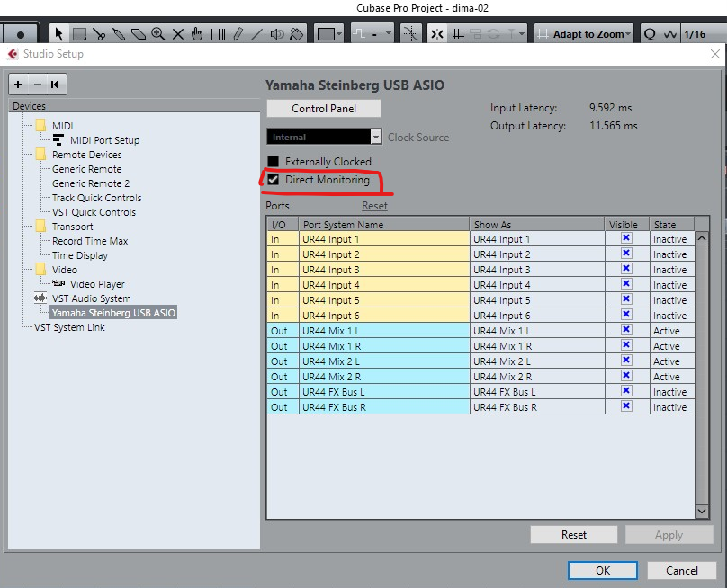Click the ports list scroll up arrow
This screenshot has height=588, width=727.
coord(702,238)
